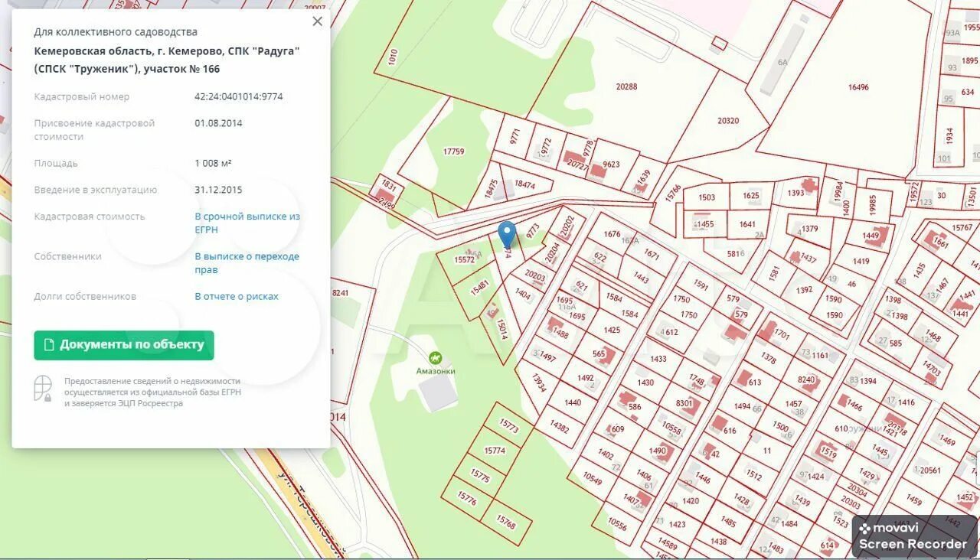Select parcel 9623 on the map
This screenshot has width=980, height=560.
tap(611, 164)
